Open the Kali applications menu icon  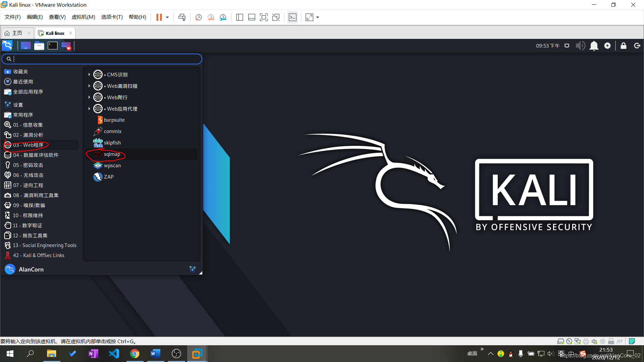pos(7,46)
